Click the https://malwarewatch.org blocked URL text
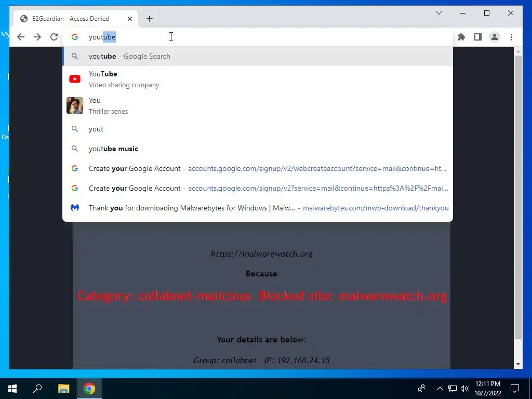Viewport: 532px width, 399px height. [262, 254]
